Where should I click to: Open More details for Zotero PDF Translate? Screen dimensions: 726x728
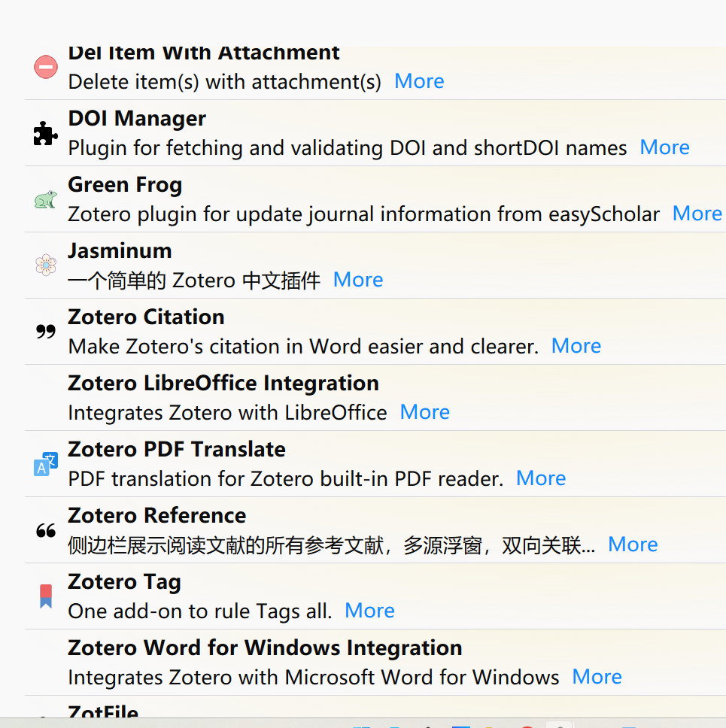point(540,478)
